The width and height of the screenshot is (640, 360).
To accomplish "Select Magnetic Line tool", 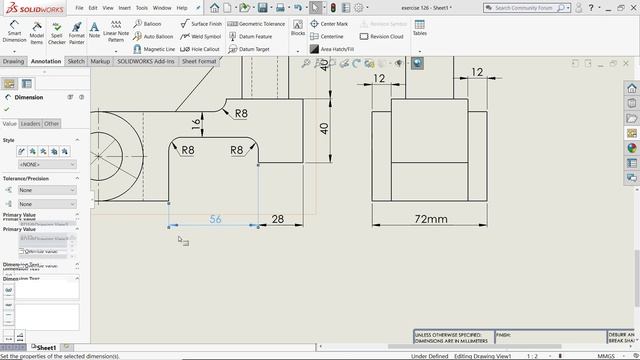I will pos(154,49).
